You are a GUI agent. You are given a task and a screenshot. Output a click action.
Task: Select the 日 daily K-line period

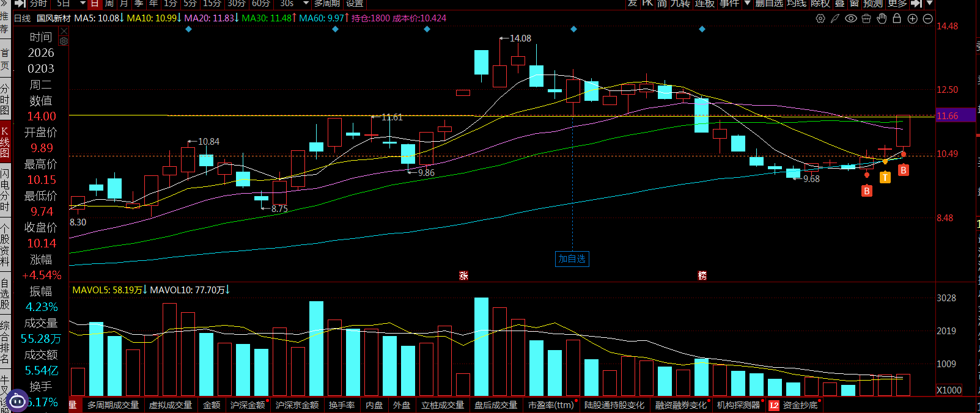(95, 3)
